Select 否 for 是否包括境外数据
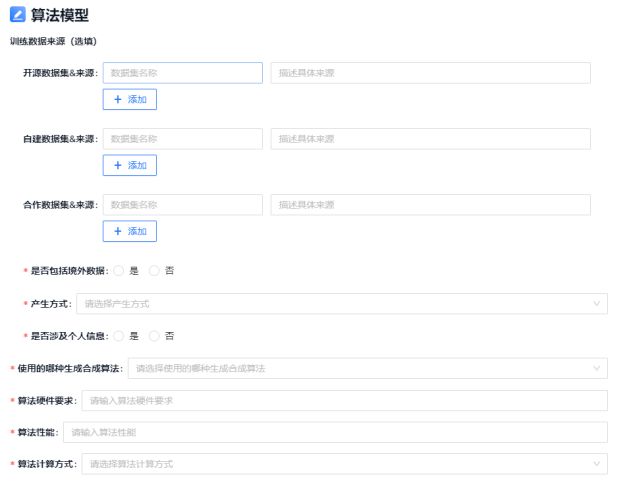625x483 pixels. [x=155, y=271]
